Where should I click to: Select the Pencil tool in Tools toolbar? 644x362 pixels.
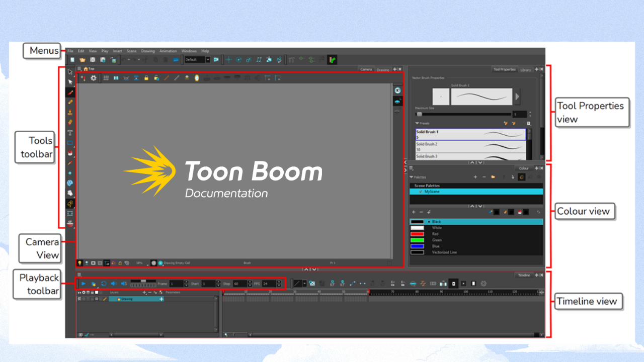[x=70, y=103]
